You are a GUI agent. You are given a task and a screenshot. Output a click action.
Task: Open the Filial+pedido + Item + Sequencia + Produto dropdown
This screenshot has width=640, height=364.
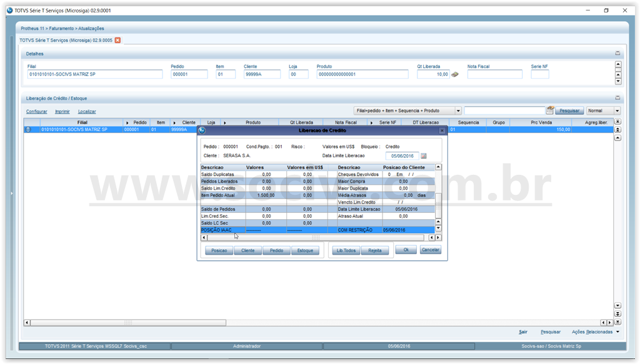[458, 111]
